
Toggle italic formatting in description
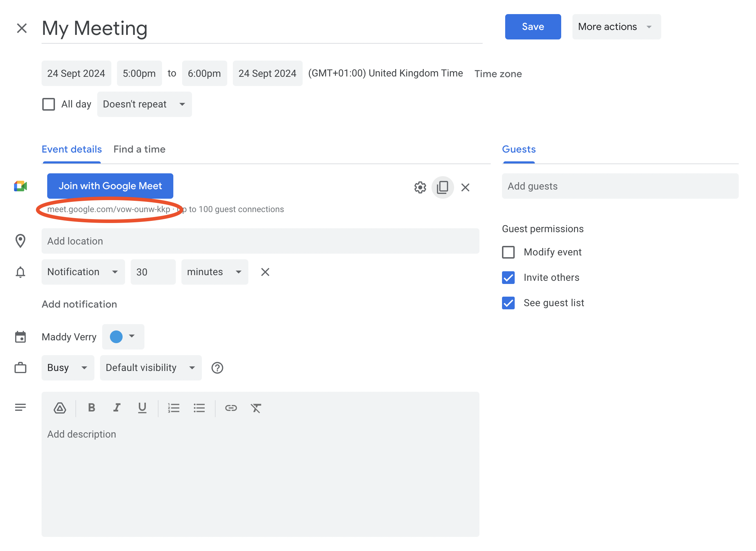coord(117,408)
